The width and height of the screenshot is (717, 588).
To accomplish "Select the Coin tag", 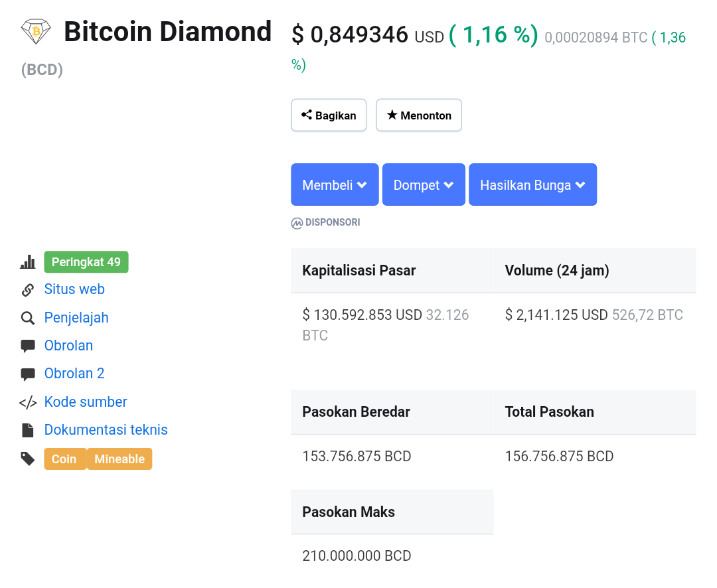I will [x=65, y=459].
